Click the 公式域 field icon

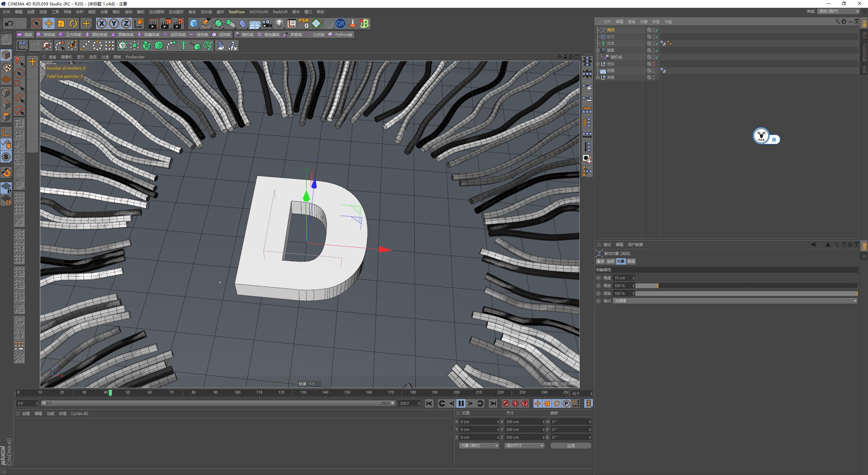click(308, 34)
